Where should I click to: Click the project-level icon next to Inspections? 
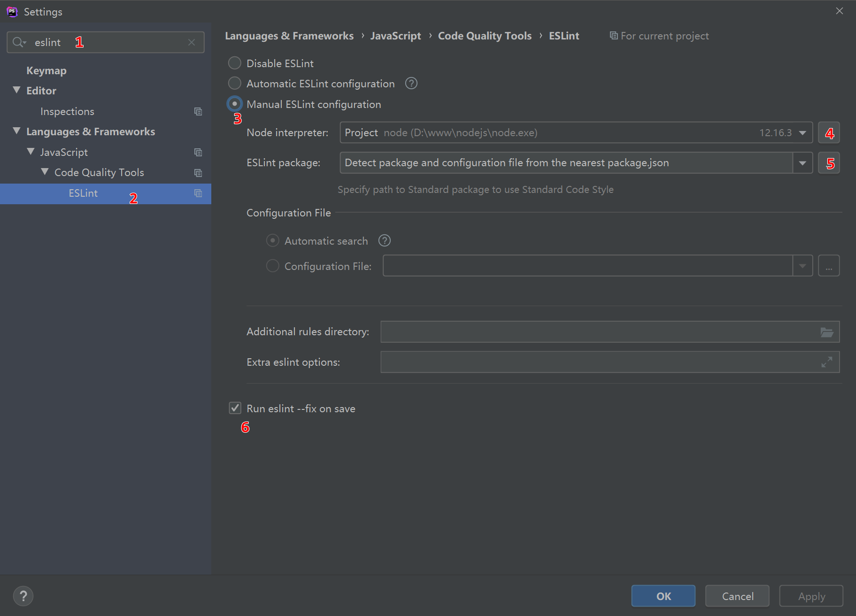(198, 112)
